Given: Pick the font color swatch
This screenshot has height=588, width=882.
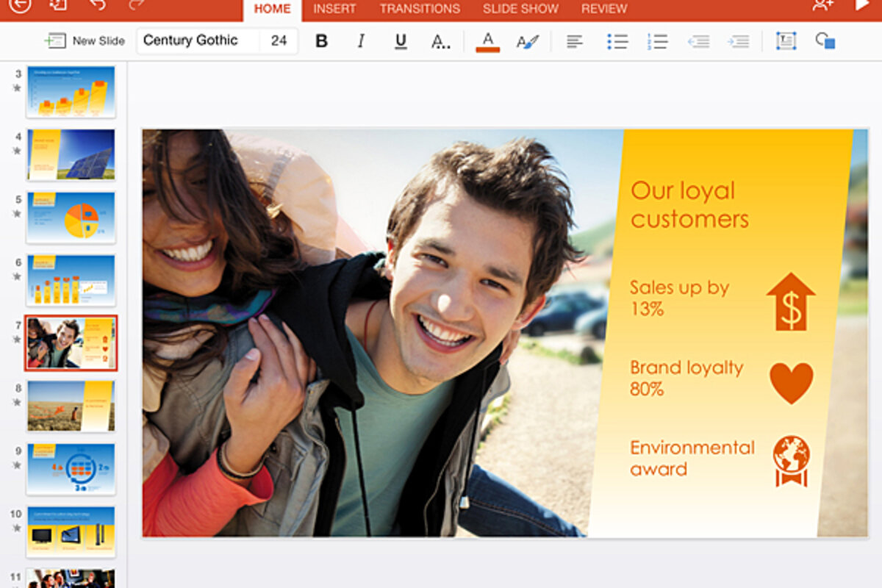Looking at the screenshot, I should click(x=488, y=41).
